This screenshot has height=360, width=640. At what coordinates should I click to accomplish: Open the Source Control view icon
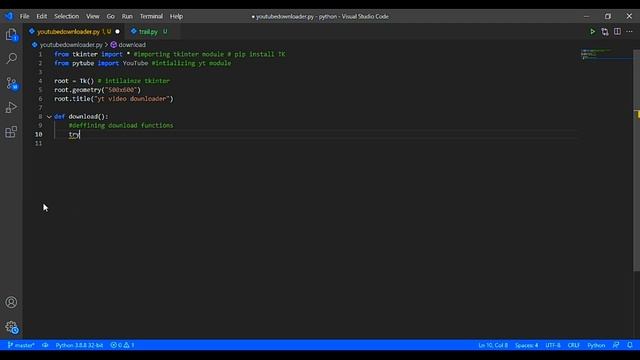[11, 83]
